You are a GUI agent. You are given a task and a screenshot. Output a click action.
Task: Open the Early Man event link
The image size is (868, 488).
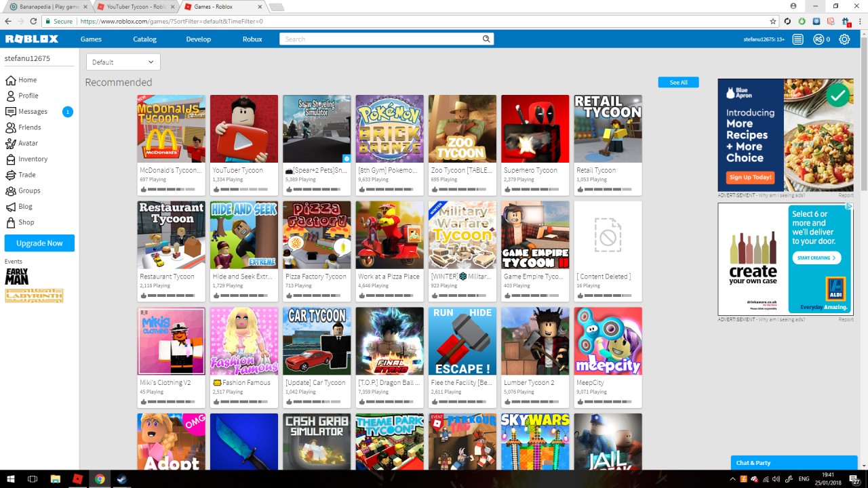17,276
